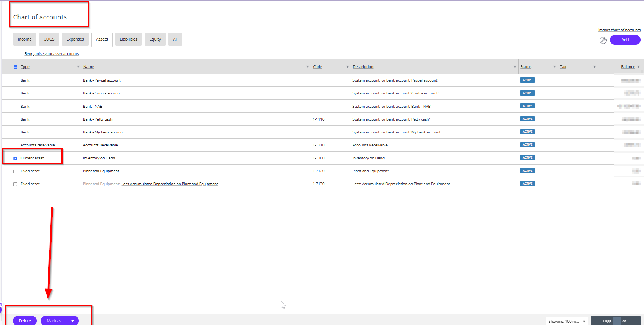This screenshot has height=325, width=644.
Task: Open the wrench settings icon near Add
Action: pos(603,40)
